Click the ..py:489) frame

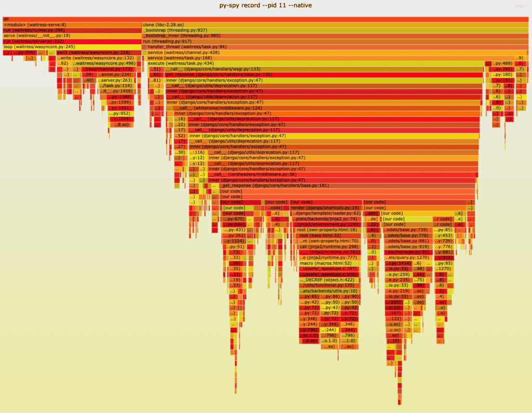coord(502,63)
